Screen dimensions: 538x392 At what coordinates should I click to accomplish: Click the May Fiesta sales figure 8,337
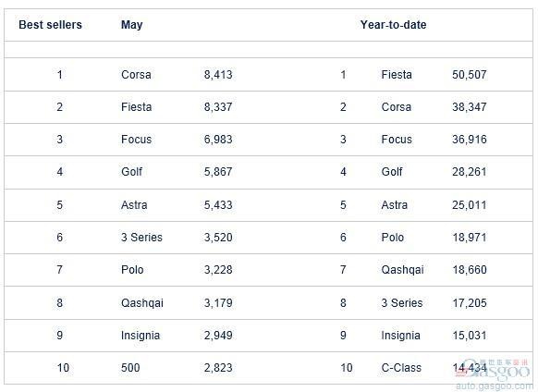pos(218,107)
